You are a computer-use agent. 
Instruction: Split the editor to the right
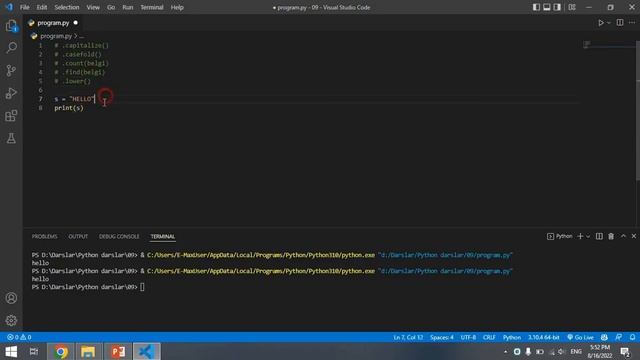(x=620, y=23)
